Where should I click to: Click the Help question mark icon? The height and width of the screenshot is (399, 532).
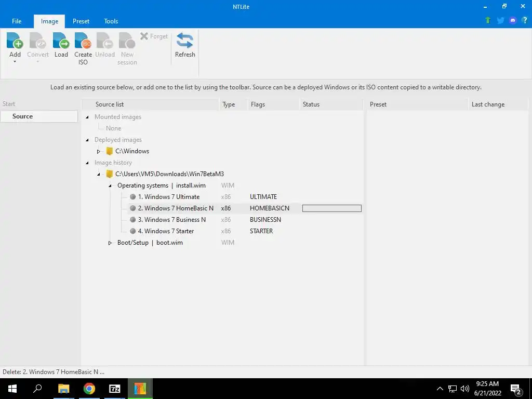(525, 20)
